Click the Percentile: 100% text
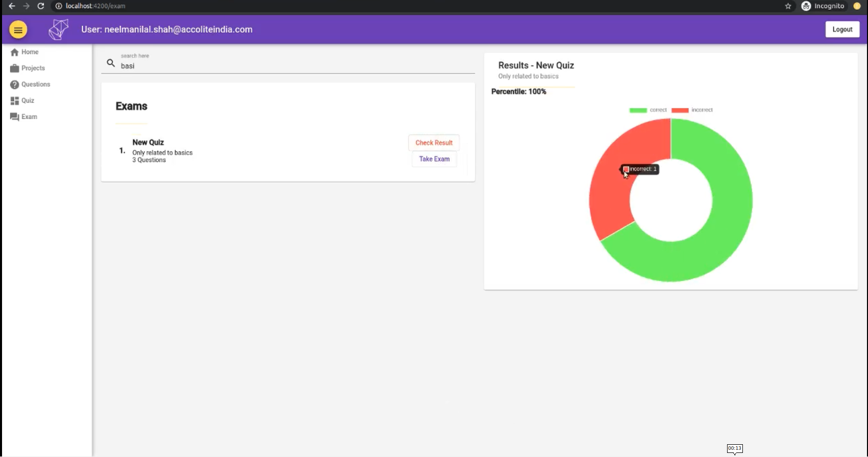Screen dimensions: 868x457 519,92
